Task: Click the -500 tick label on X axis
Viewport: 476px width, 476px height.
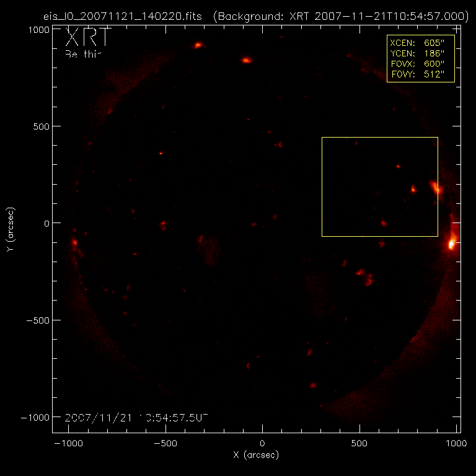Action: pyautogui.click(x=165, y=444)
